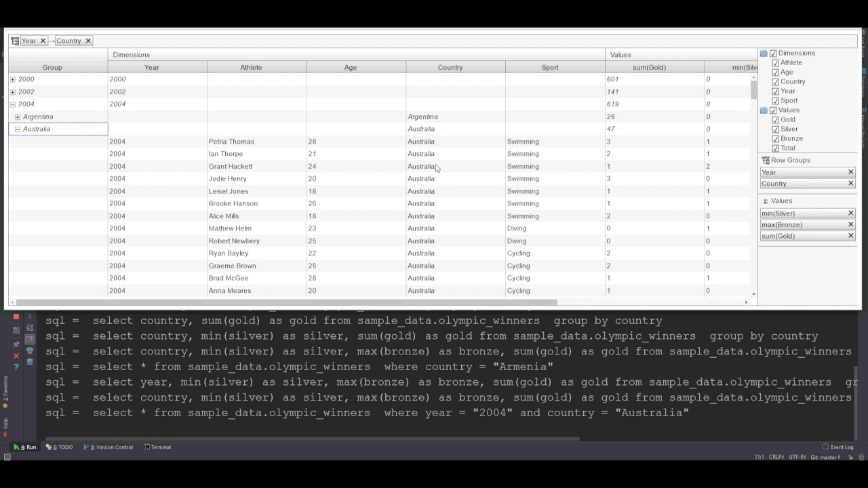This screenshot has height=488, width=868.
Task: Click the pin tab icon in the Run panel
Action: click(16, 344)
